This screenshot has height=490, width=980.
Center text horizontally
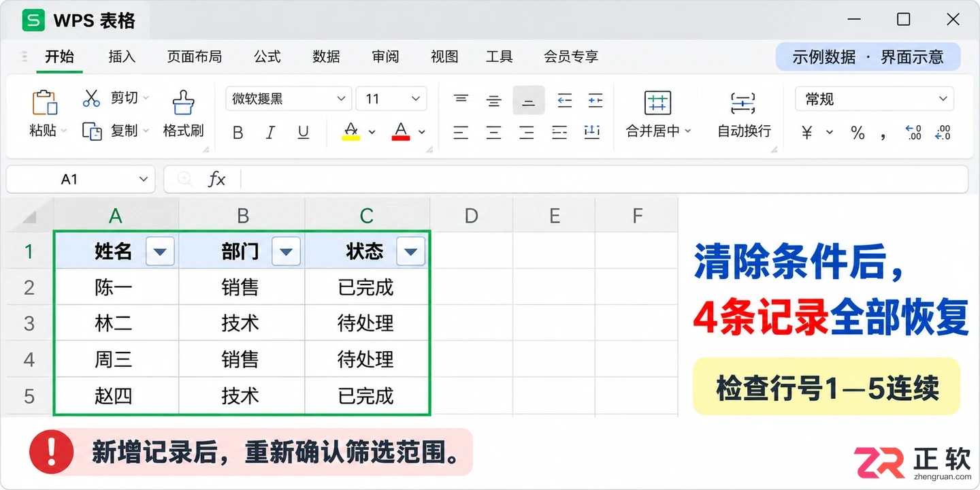(x=494, y=132)
